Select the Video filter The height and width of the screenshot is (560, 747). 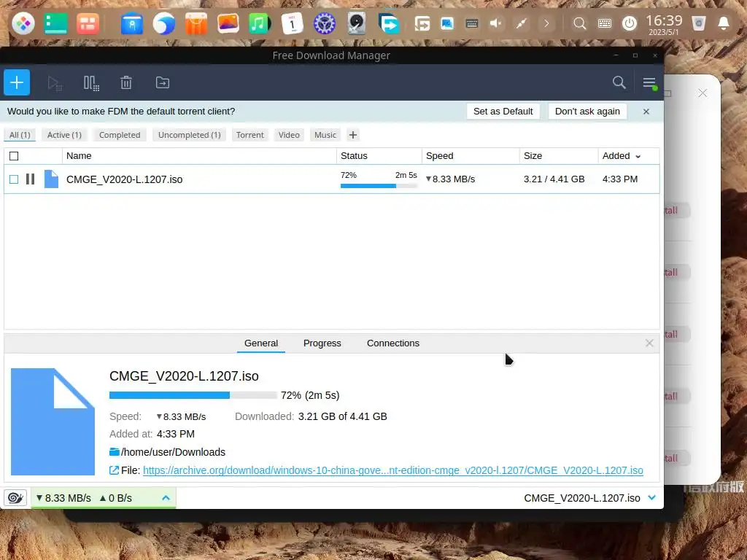coord(289,135)
